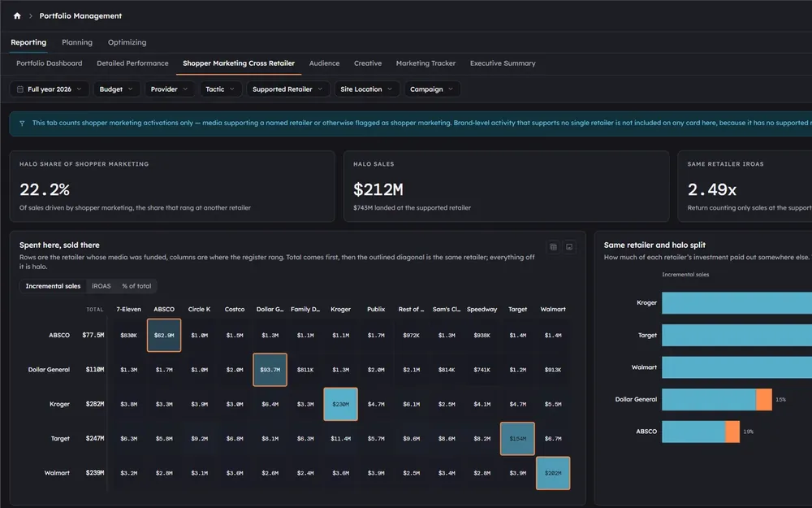Click Portfolio Management breadcrumb

tap(80, 16)
